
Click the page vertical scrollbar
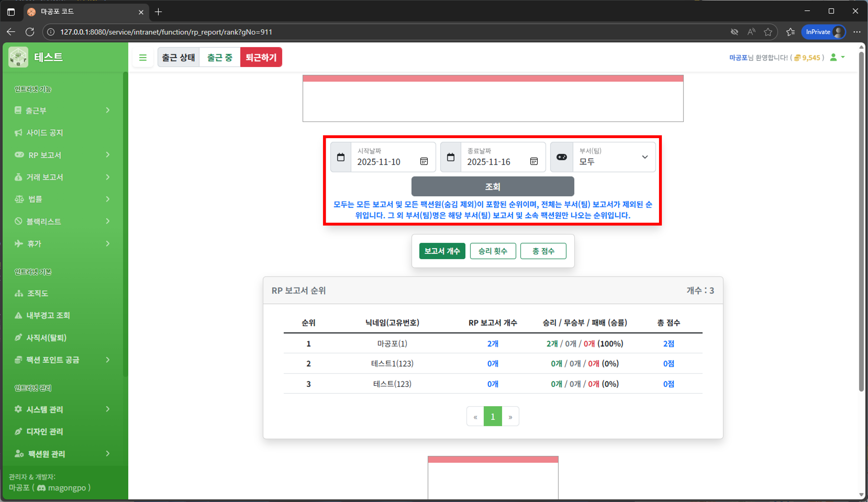point(861,220)
